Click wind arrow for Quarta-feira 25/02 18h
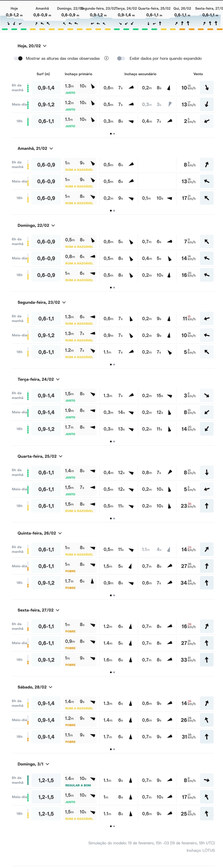This screenshot has width=223, height=868. (207, 506)
